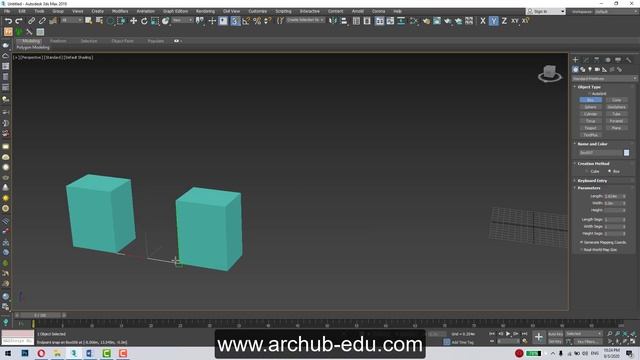Open the Align tool
The height and width of the screenshot is (360, 640).
[344, 21]
